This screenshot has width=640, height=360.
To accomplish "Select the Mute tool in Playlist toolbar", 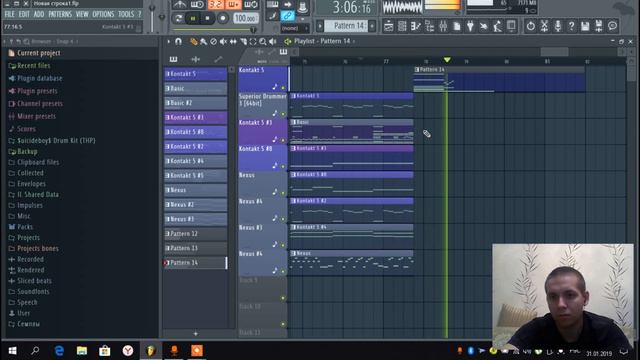I will pyautogui.click(x=223, y=42).
